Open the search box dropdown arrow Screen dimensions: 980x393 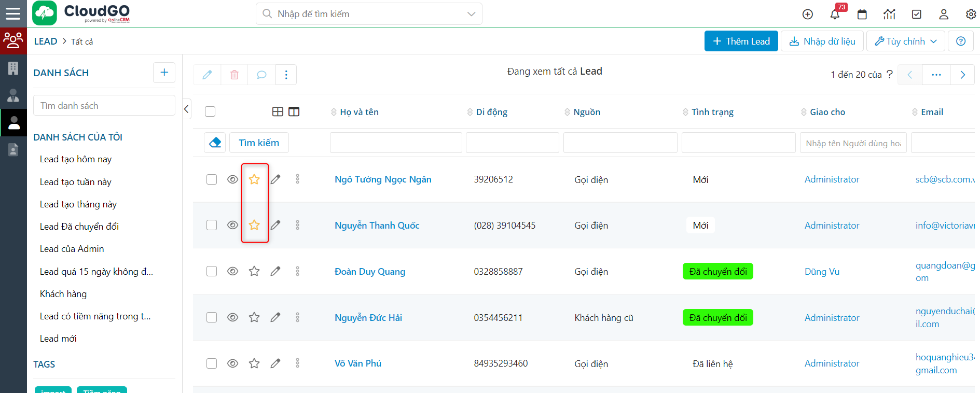tap(471, 14)
